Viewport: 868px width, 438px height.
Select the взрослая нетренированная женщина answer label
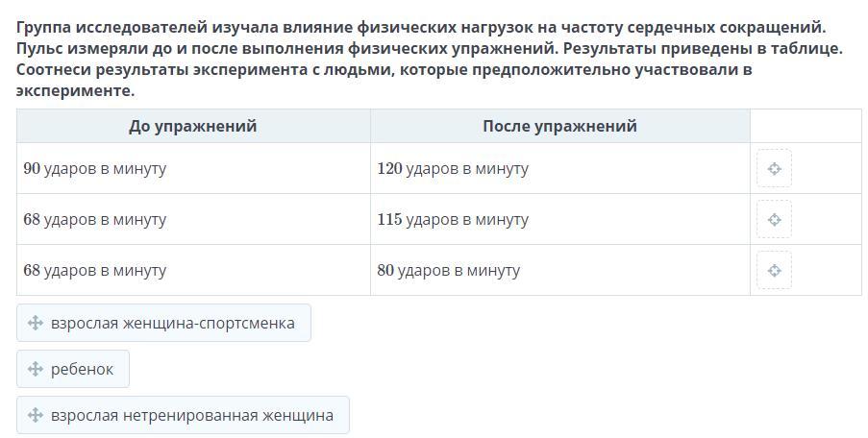click(192, 415)
